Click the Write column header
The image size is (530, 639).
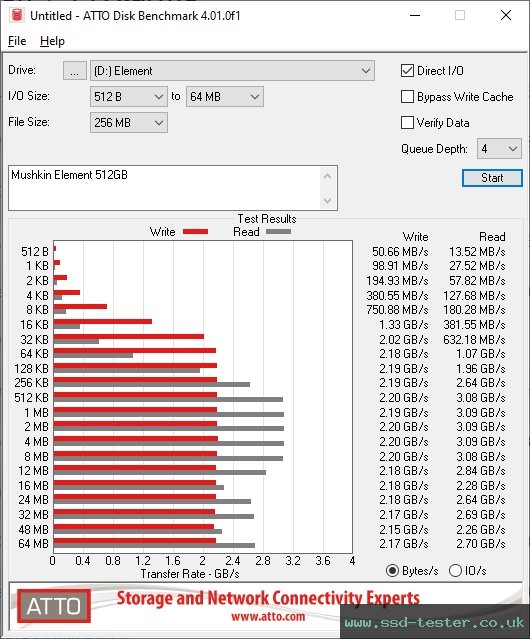[415, 237]
